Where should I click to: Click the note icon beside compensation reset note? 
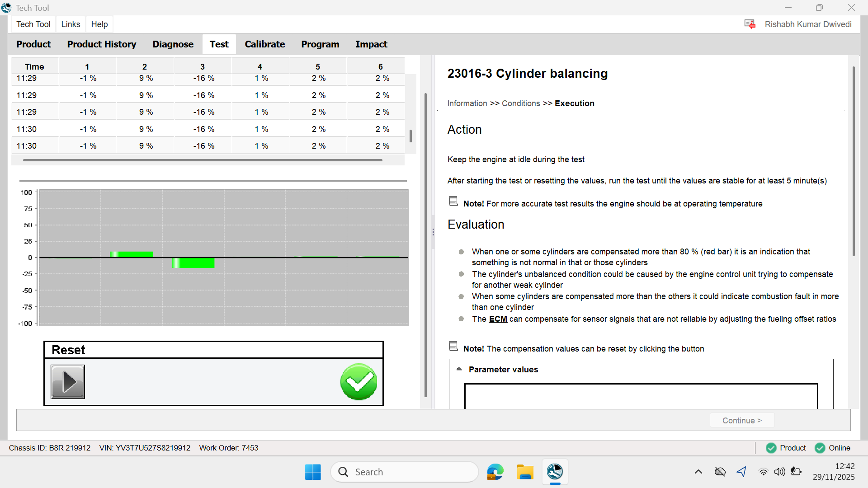pyautogui.click(x=453, y=346)
